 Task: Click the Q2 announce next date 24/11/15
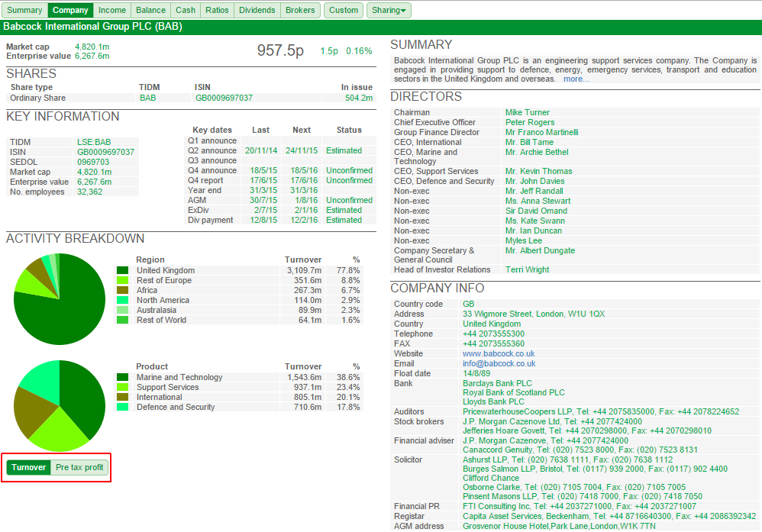[302, 150]
